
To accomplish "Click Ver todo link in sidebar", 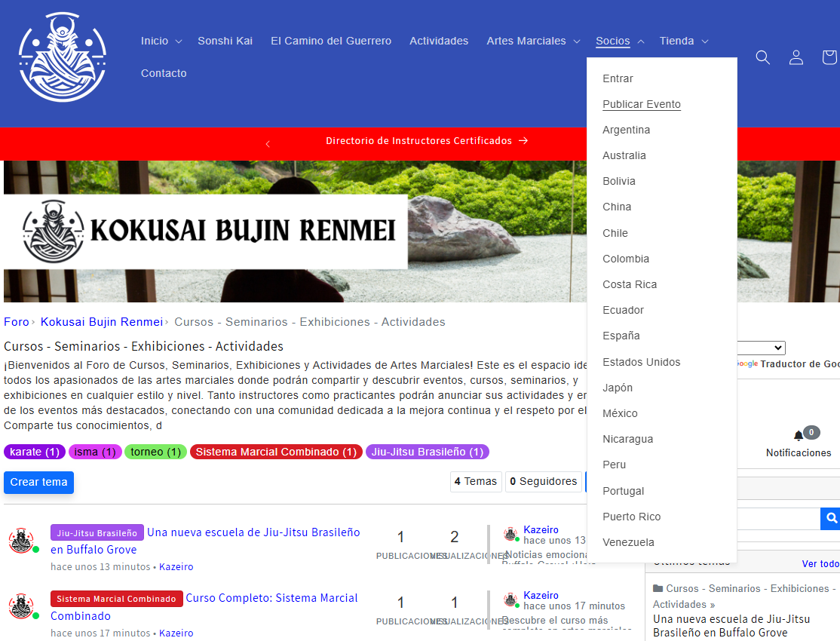I will point(820,564).
